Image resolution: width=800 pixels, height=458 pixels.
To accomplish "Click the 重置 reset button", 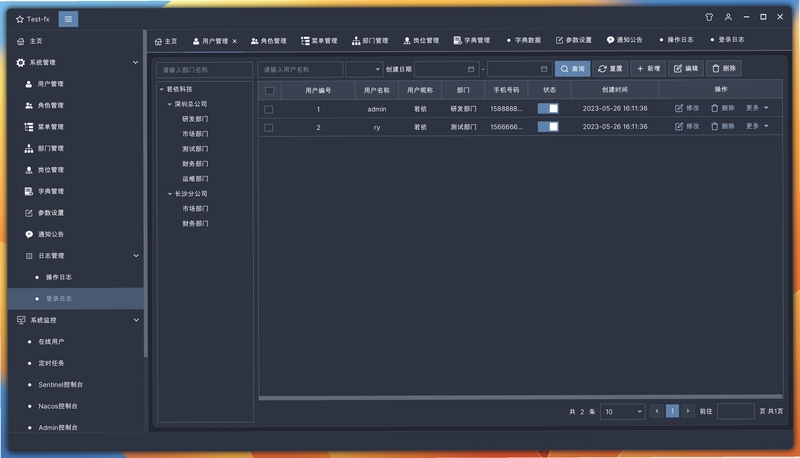I will [610, 68].
